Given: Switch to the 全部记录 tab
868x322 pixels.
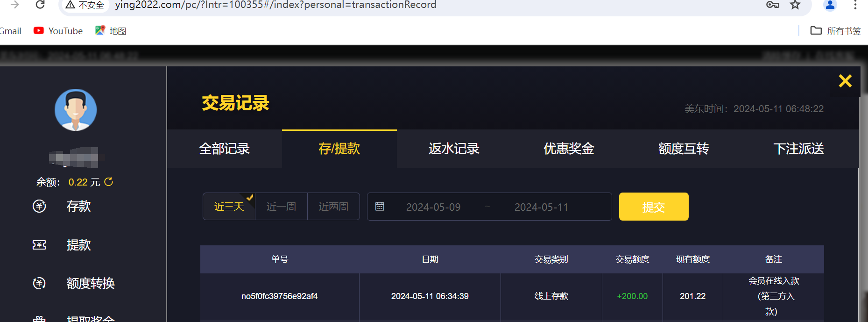Looking at the screenshot, I should (225, 149).
